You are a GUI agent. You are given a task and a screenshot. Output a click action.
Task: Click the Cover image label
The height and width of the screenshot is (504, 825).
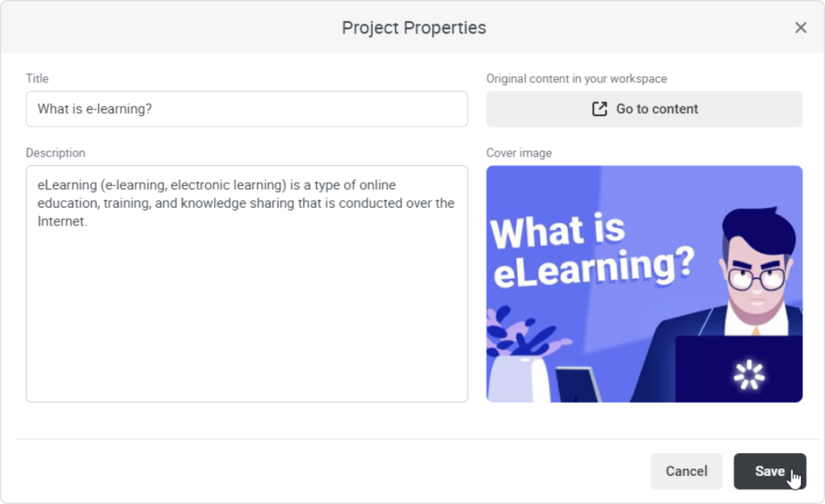[519, 153]
